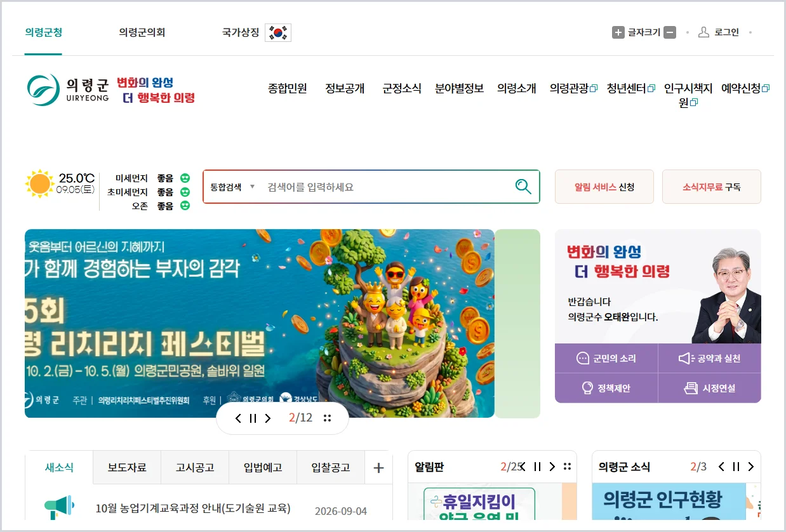Click the 휴일지킴이 알림판 image
The image size is (786, 532).
[x=484, y=502]
